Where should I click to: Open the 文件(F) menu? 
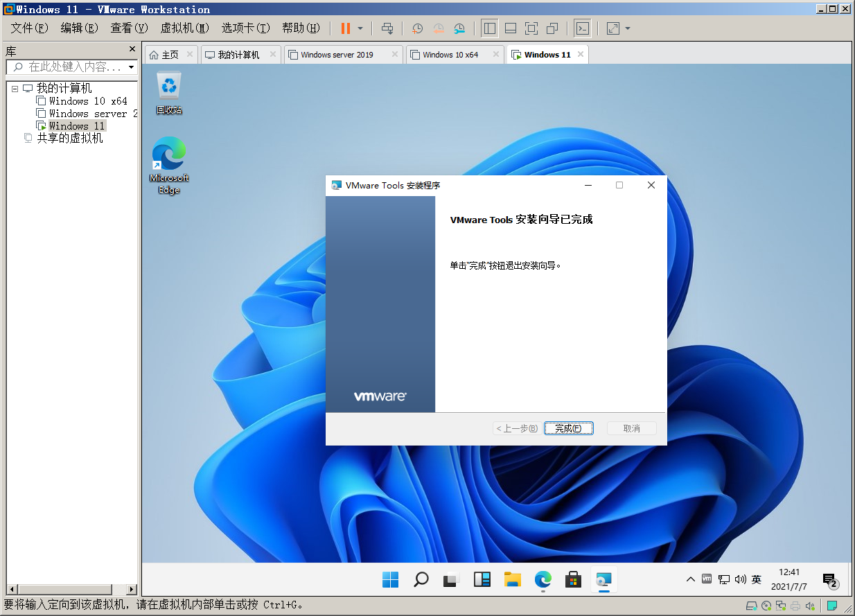click(29, 28)
